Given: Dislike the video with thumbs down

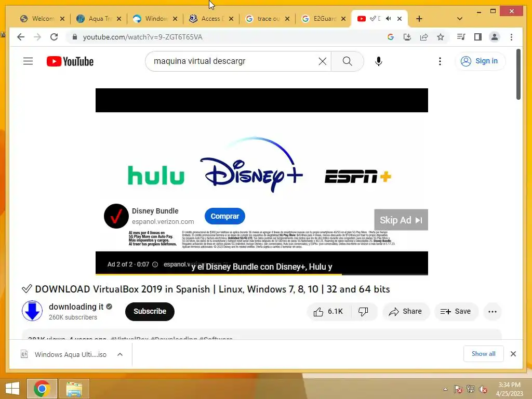Looking at the screenshot, I should [x=363, y=312].
